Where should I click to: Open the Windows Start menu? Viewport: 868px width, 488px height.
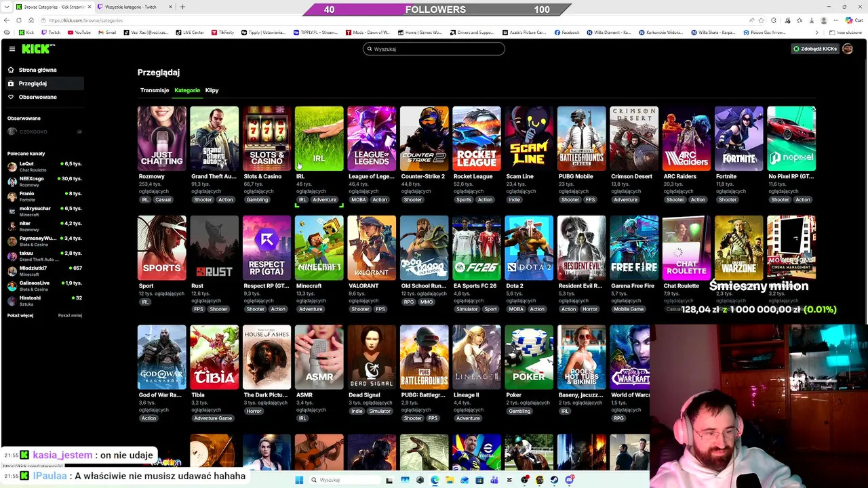[299, 480]
